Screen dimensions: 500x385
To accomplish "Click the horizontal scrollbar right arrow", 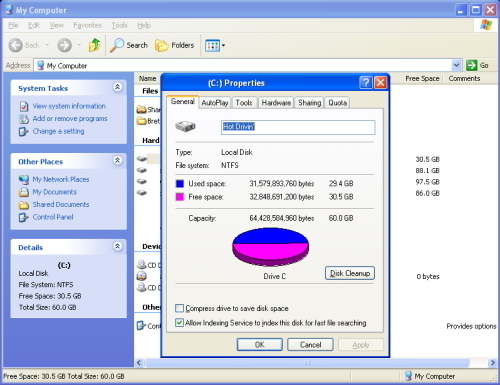I will [x=492, y=363].
